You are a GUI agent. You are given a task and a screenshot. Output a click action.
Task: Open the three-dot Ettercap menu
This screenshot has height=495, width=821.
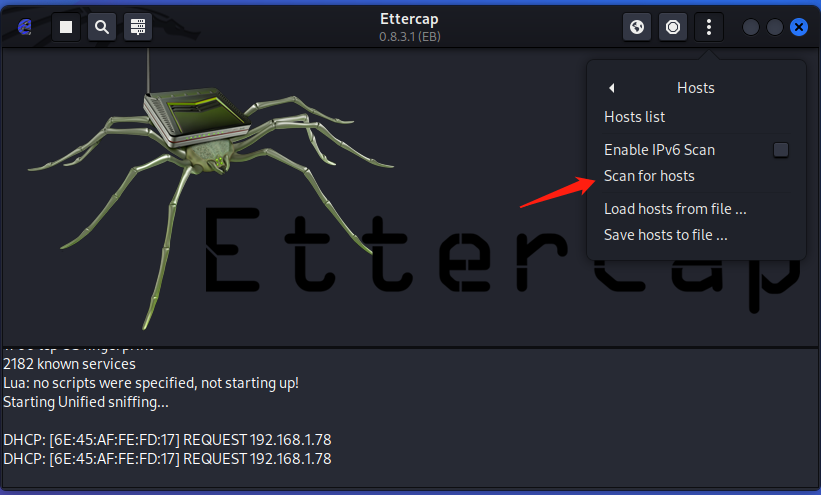click(709, 27)
